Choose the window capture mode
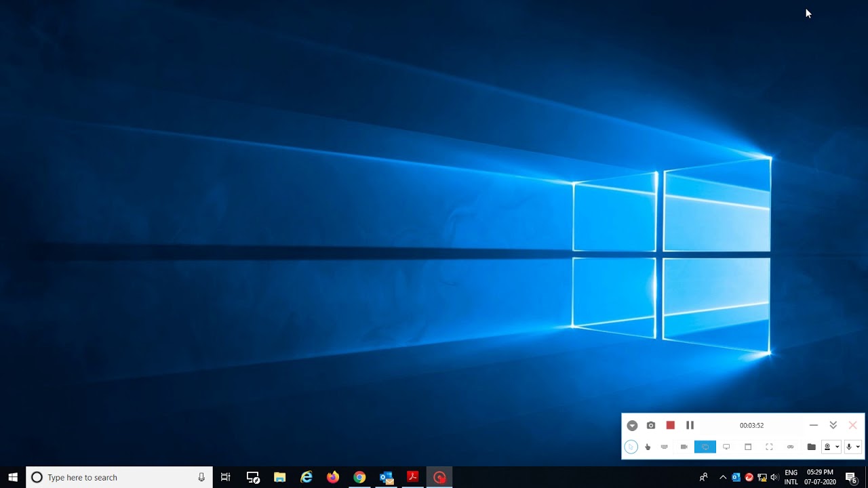 tap(748, 447)
